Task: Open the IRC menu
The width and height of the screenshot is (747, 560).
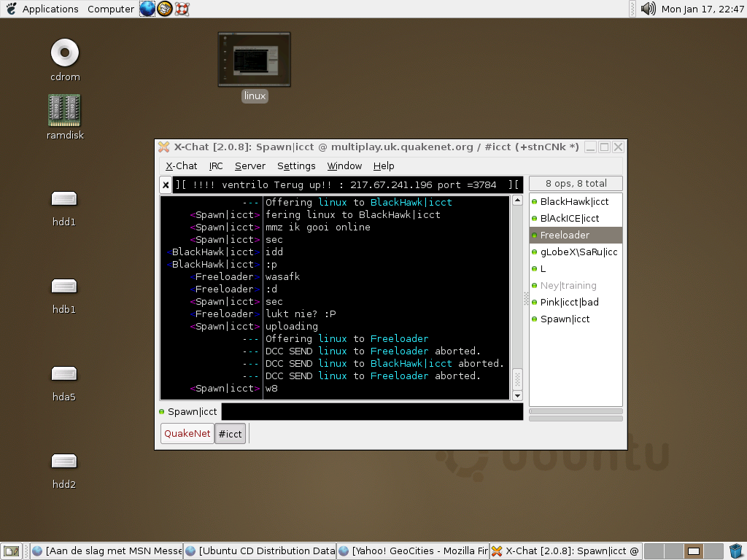Action: [216, 166]
